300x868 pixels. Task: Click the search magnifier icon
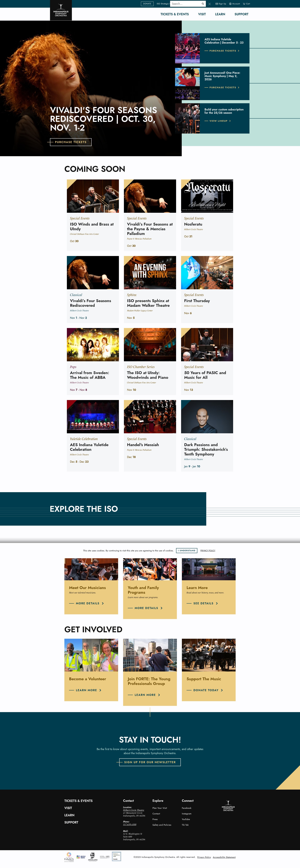pos(203,4)
